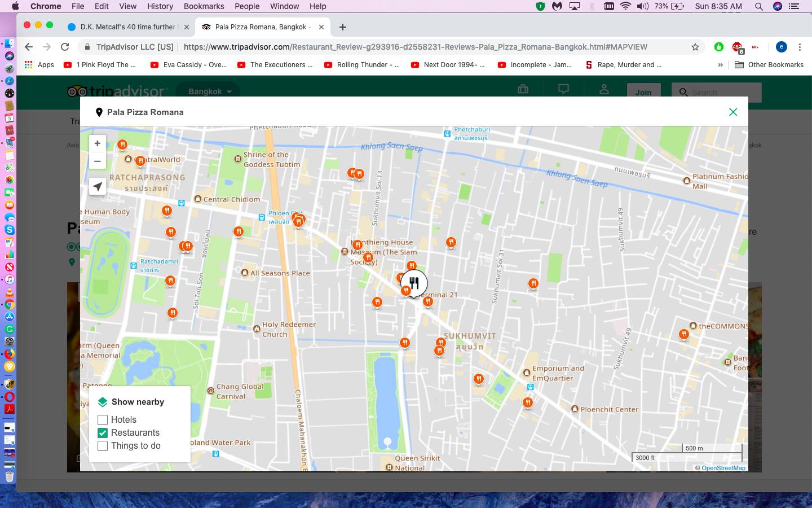
Task: Click the Central Chidlom landmark marker
Action: [198, 199]
